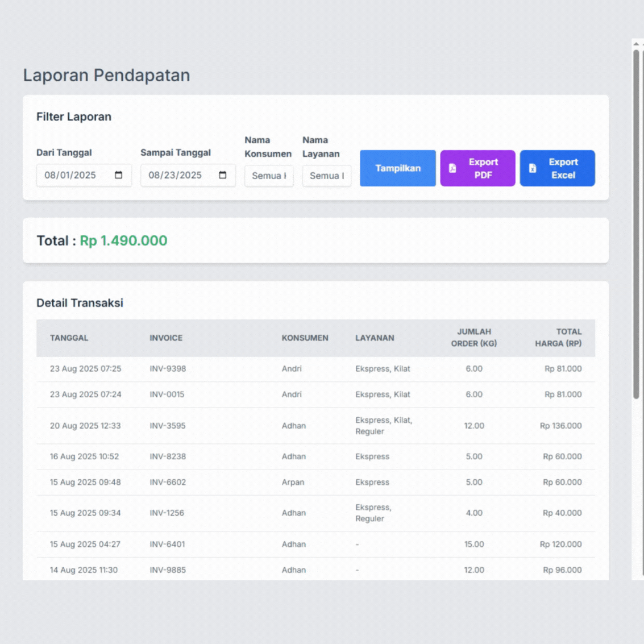
Task: Click the scrollbar up arrow
Action: [x=636, y=44]
